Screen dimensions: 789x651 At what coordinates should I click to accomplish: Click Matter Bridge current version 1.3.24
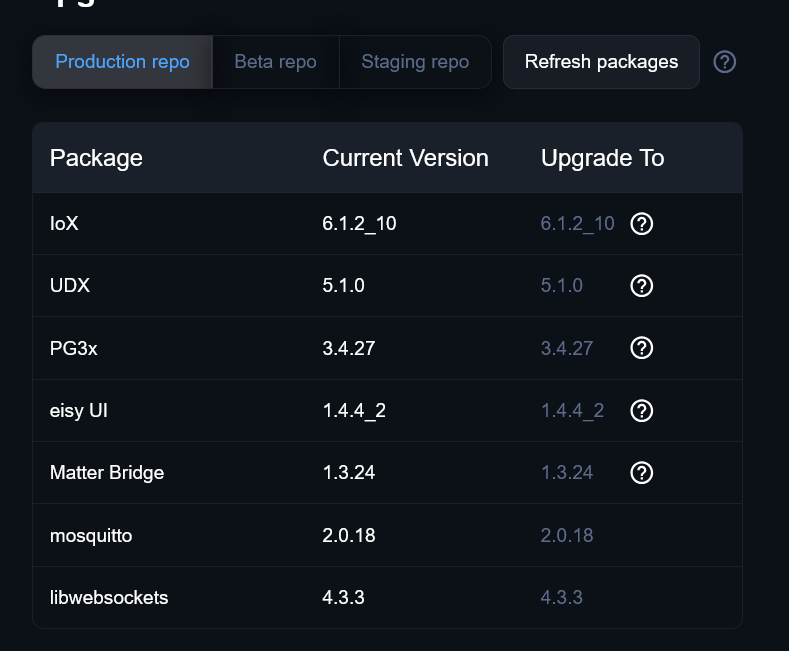coord(349,472)
